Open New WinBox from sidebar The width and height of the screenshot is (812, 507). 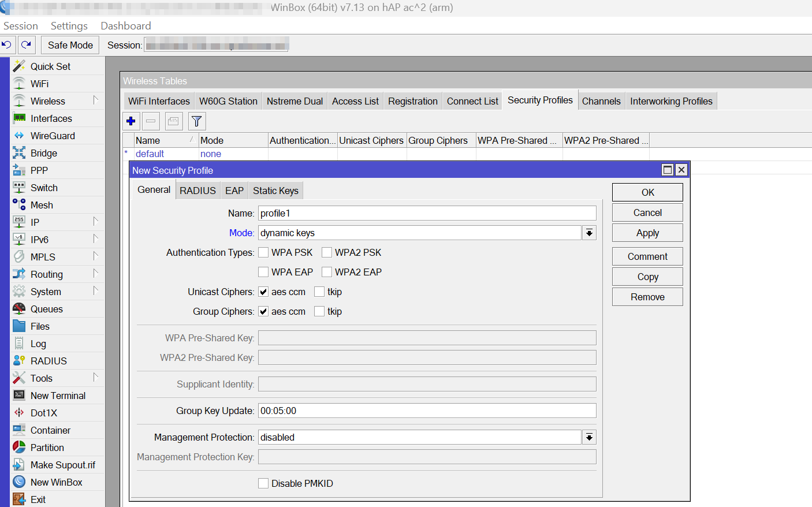(58, 482)
